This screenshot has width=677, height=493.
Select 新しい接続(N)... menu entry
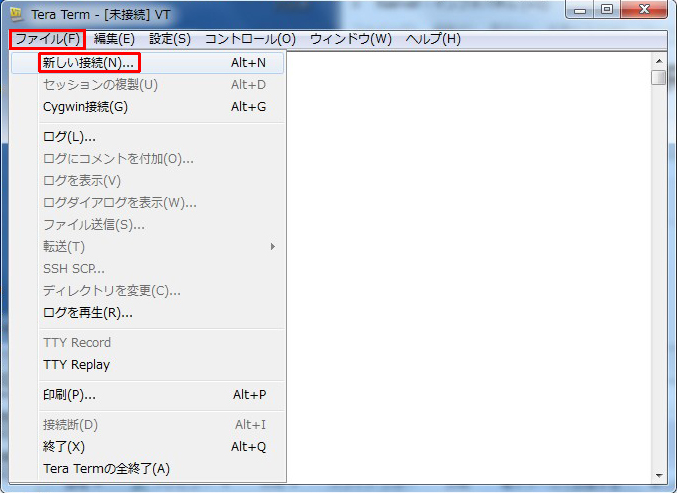click(x=89, y=63)
